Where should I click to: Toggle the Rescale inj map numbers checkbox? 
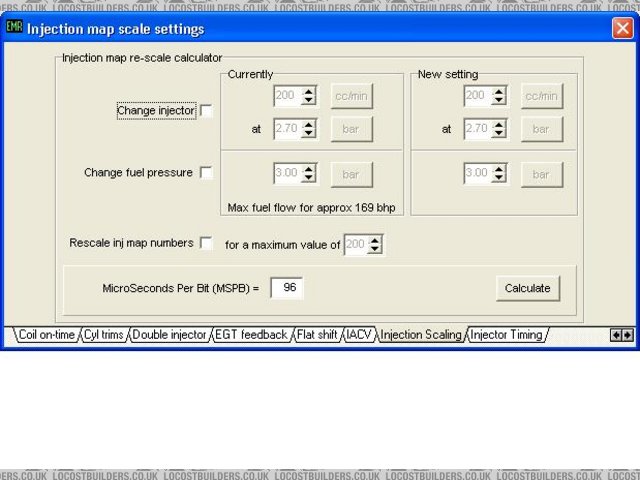(x=207, y=243)
